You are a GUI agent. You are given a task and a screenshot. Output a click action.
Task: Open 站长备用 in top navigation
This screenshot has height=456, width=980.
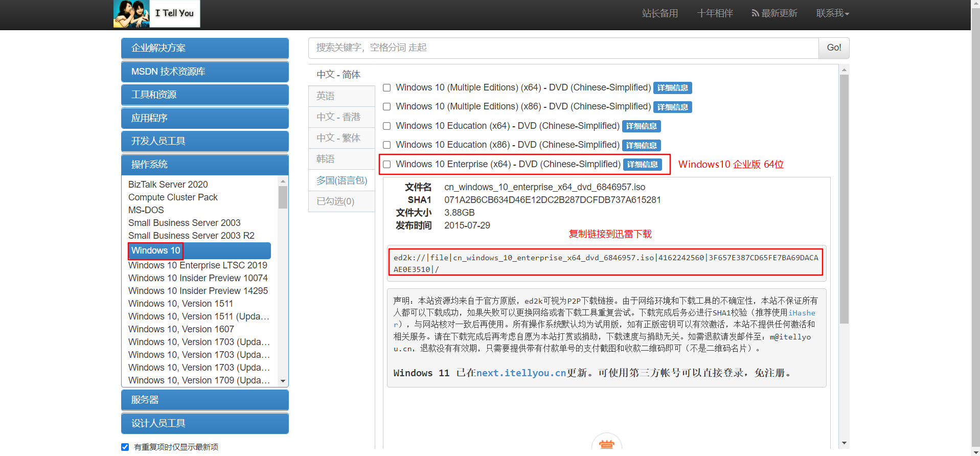point(660,13)
